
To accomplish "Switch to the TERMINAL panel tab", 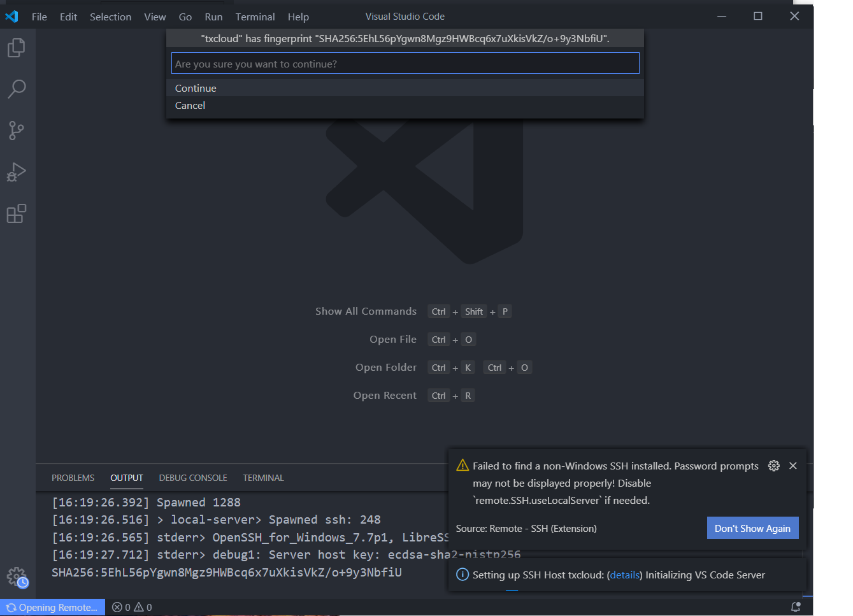I will pyautogui.click(x=263, y=478).
